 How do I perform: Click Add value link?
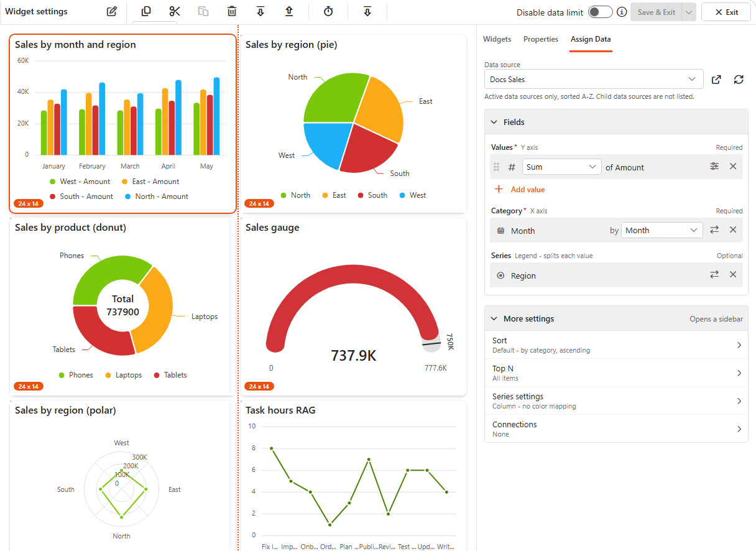pos(520,190)
